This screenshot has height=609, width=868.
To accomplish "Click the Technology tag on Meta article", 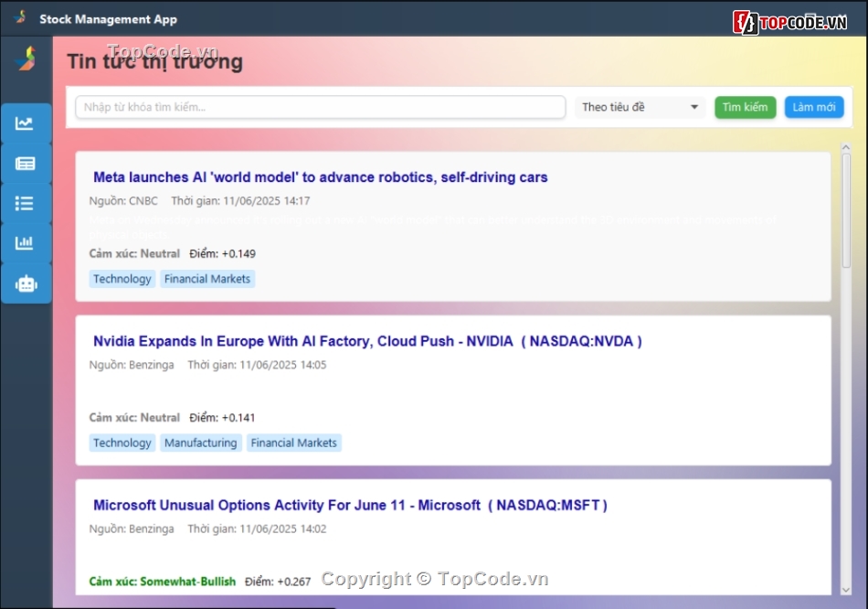I will [122, 279].
